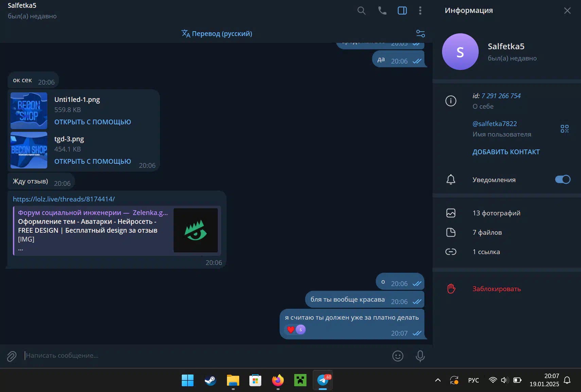The image size is (581, 392).
Task: Open Windows notification center bell
Action: pos(567,380)
